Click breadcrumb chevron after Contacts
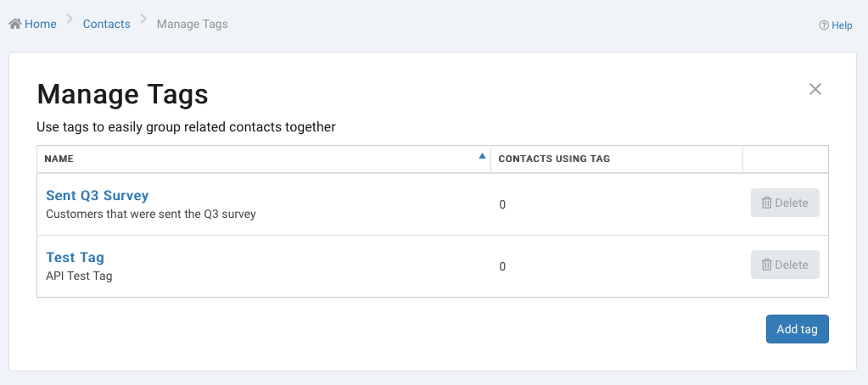 (144, 20)
